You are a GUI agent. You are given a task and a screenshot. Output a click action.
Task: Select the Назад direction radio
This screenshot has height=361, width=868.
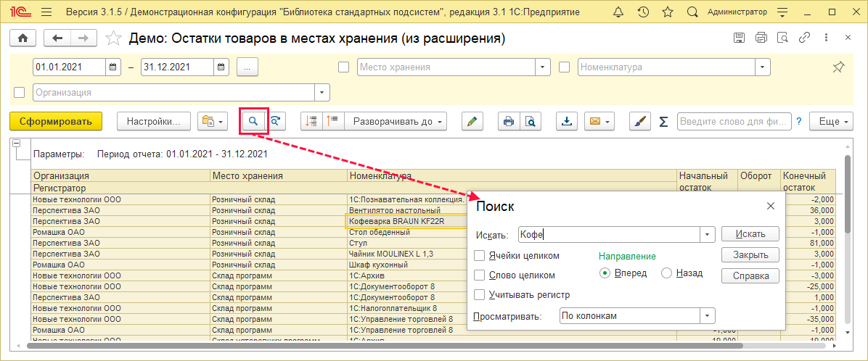point(666,273)
